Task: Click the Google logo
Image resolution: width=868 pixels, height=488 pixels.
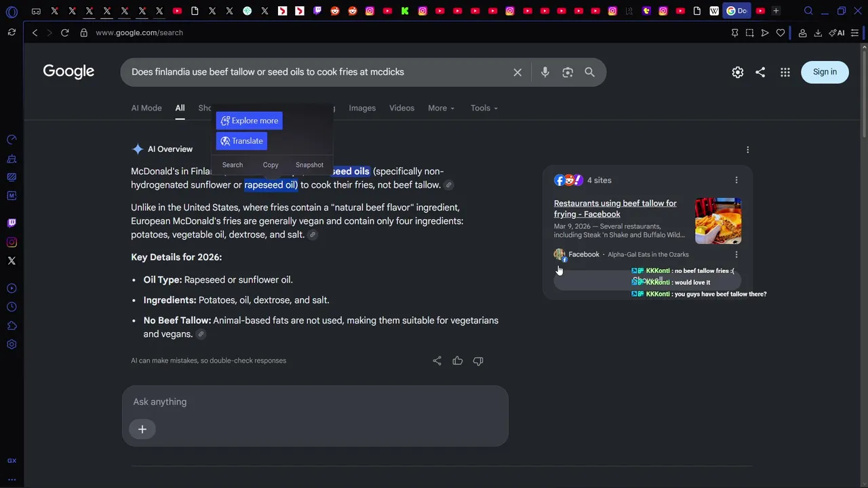Action: click(x=68, y=72)
